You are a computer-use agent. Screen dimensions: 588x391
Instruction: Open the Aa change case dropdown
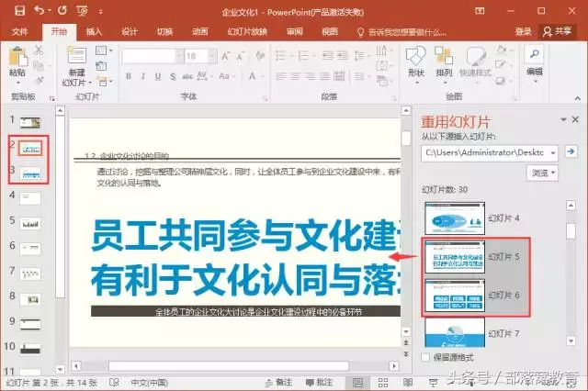[x=227, y=76]
